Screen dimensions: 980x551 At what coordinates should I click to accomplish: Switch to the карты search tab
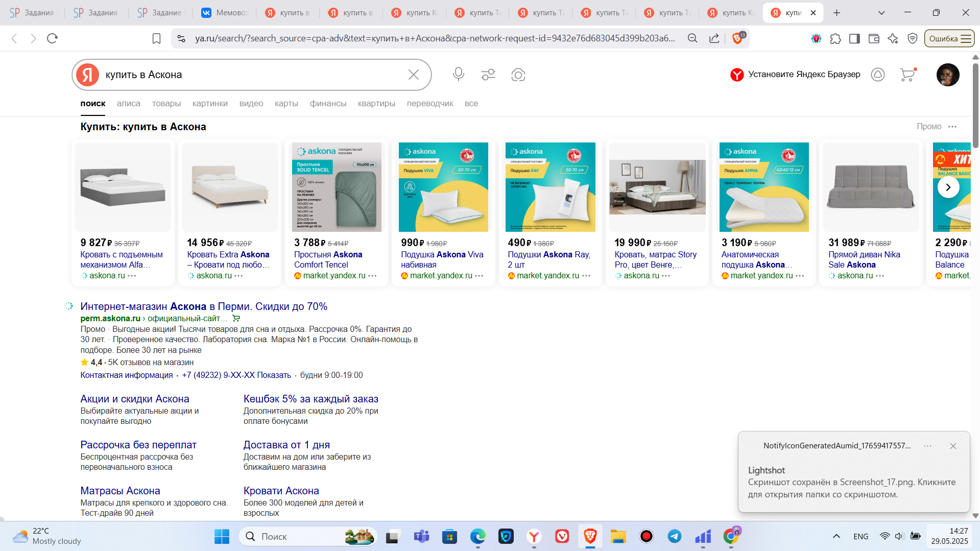(286, 104)
